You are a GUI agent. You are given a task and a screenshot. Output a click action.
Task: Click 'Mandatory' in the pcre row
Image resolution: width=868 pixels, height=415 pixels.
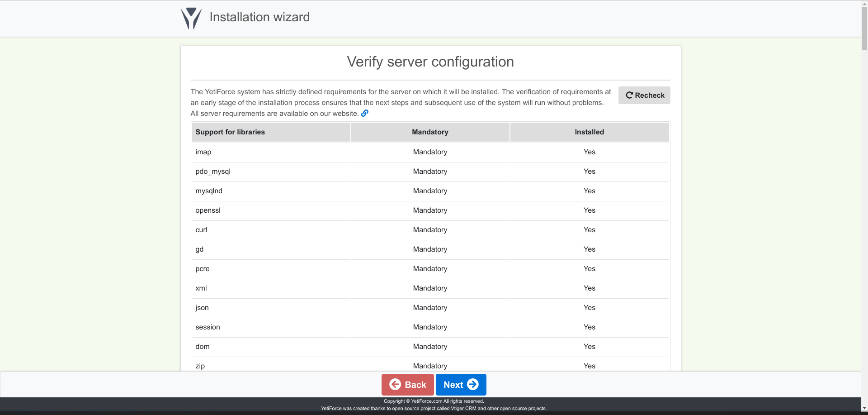[430, 269]
